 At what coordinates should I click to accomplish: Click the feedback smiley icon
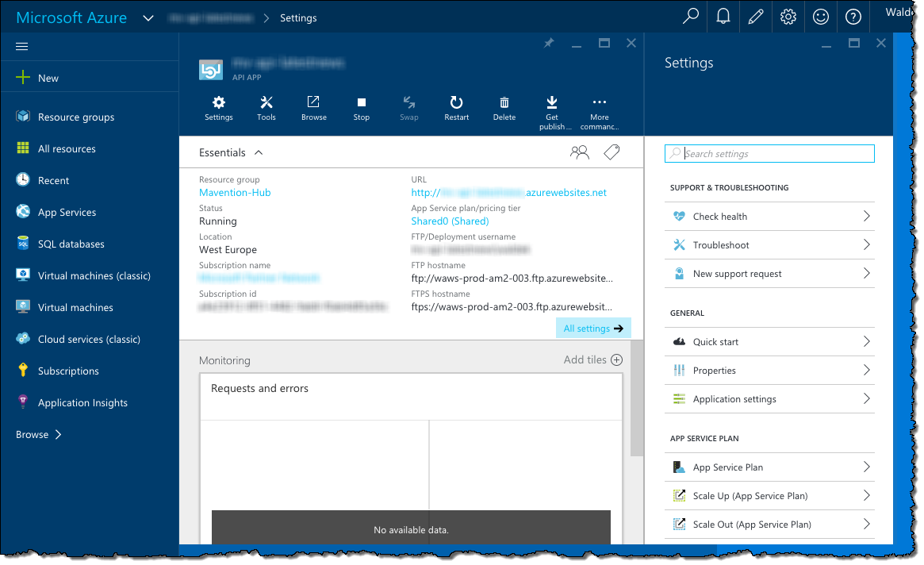pyautogui.click(x=820, y=17)
